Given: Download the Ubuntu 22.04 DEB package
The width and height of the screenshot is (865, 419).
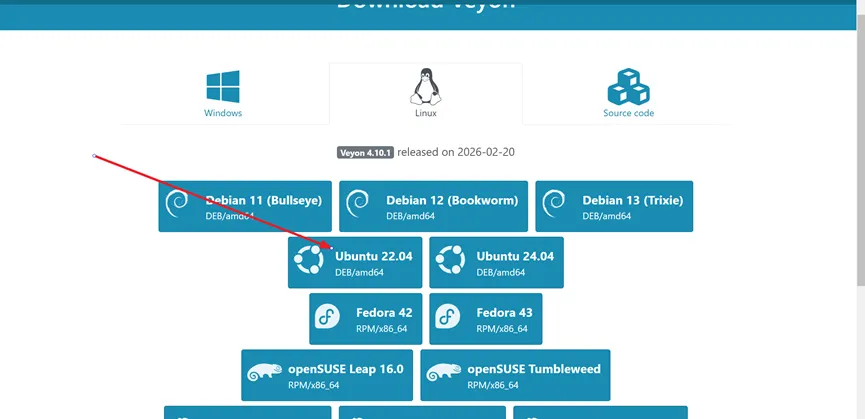Looking at the screenshot, I should 355,262.
